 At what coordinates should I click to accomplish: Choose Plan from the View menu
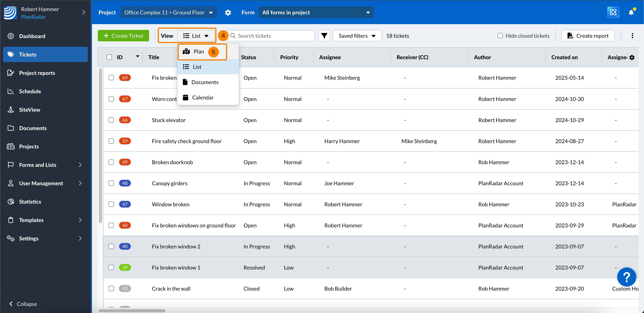[x=199, y=52]
